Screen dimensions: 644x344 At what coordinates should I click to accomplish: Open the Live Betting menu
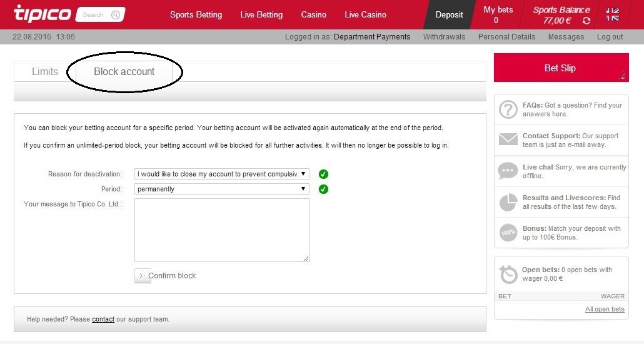click(x=261, y=15)
